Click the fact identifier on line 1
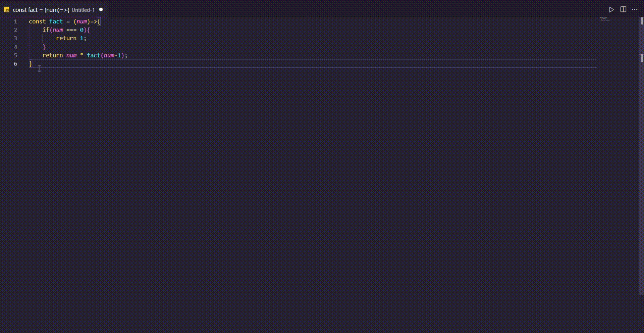The width and height of the screenshot is (644, 333). click(56, 21)
